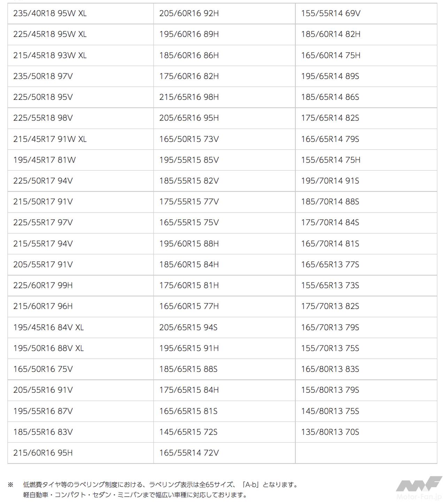This screenshot has height=504, width=446.
Task: Click the 155/55R14 69V table cell
Action: pyautogui.click(x=331, y=14)
